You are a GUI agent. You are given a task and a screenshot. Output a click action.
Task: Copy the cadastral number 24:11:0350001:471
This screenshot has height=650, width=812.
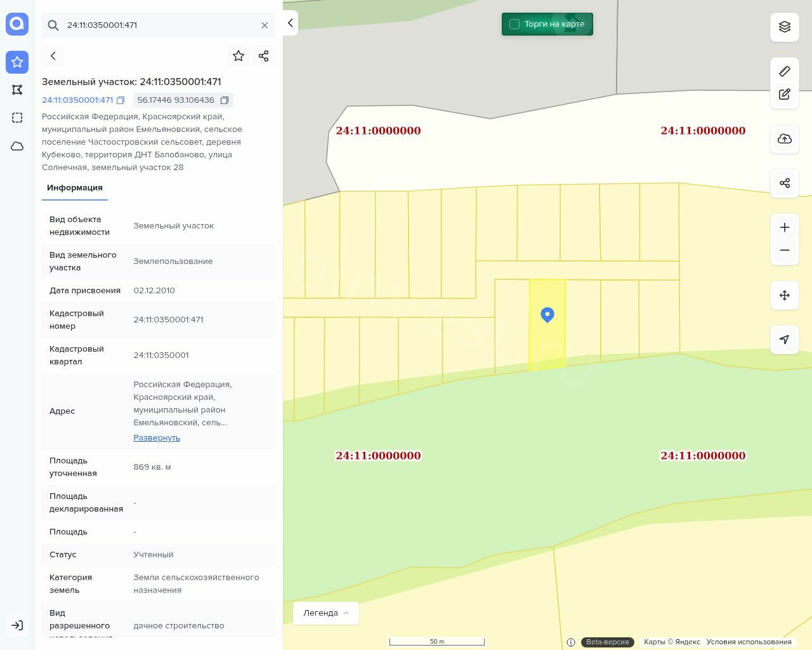point(121,100)
